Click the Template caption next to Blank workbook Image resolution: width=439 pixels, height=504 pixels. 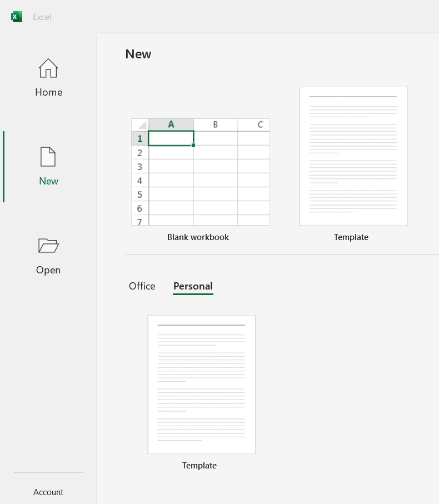click(351, 237)
